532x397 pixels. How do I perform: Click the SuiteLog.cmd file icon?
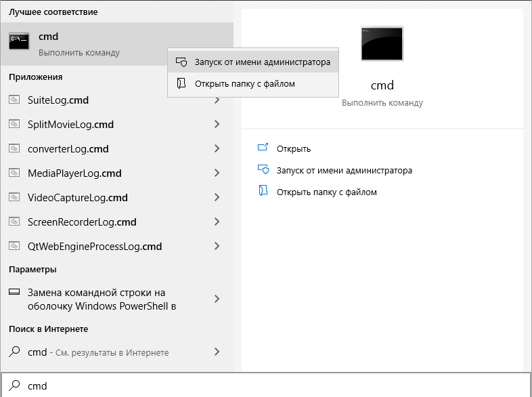pyautogui.click(x=14, y=100)
